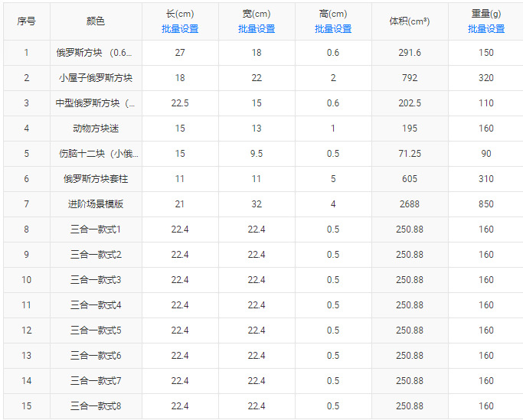Select the 俄罗斯方块套柱 name cell
The height and width of the screenshot is (420, 523).
click(x=96, y=179)
